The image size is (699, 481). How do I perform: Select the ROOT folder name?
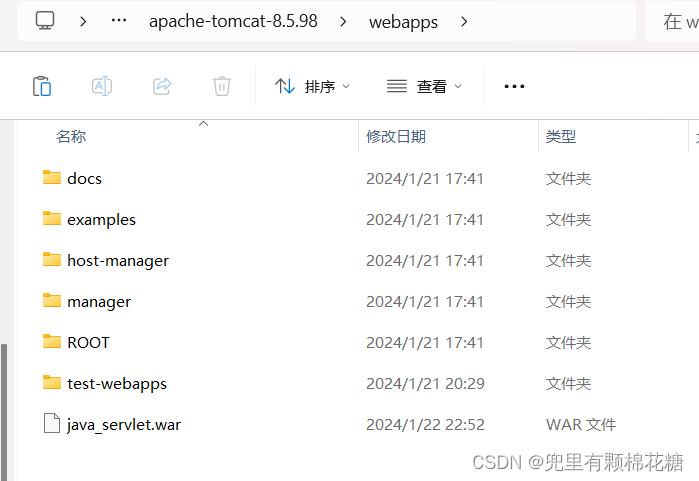pyautogui.click(x=88, y=343)
